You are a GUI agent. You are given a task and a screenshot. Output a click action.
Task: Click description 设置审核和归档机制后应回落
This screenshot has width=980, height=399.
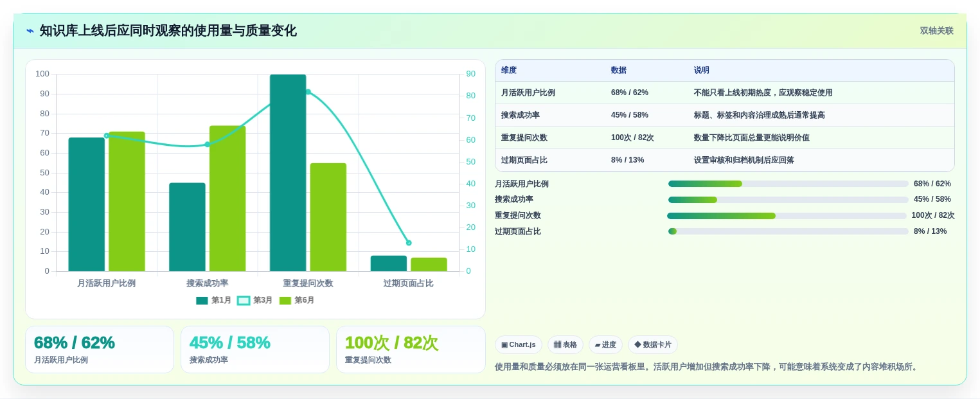tap(744, 160)
